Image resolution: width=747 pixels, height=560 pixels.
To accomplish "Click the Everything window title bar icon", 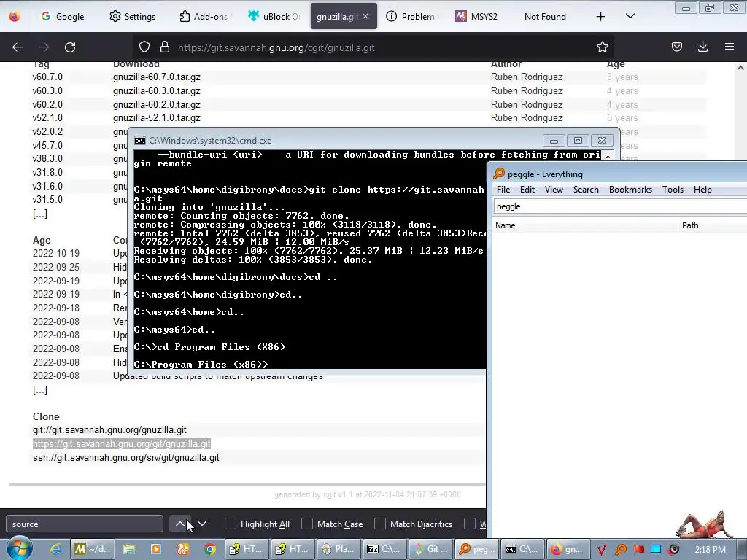I will (x=499, y=174).
